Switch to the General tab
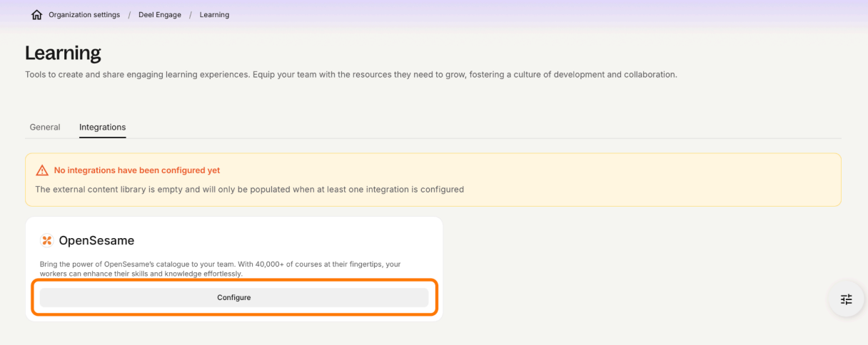868x345 pixels. (45, 128)
